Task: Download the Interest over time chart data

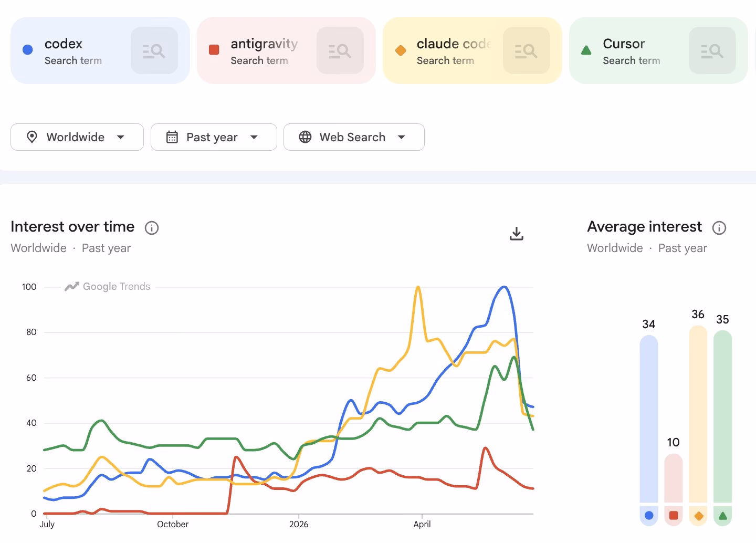Action: [x=517, y=234]
